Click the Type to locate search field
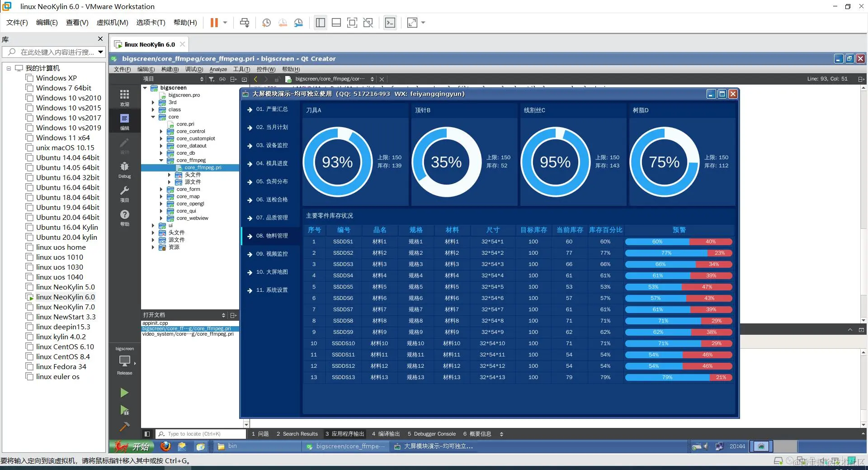Viewport: 868px width, 470px height. [201, 434]
